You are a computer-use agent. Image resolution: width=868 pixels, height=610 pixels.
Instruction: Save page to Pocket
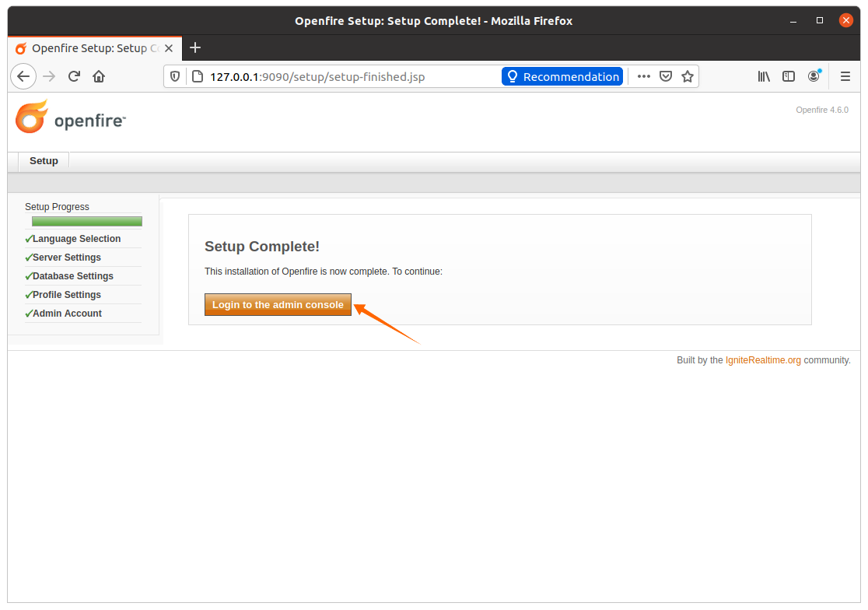coord(666,76)
